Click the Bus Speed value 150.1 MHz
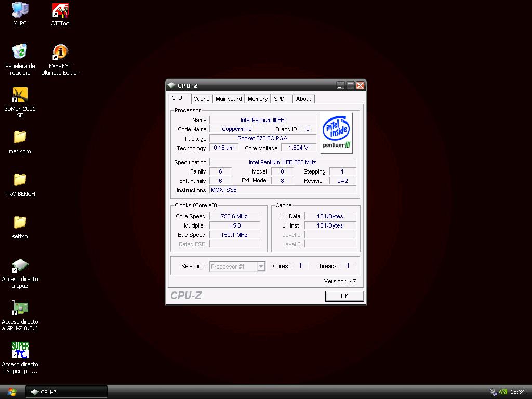 pyautogui.click(x=234, y=235)
